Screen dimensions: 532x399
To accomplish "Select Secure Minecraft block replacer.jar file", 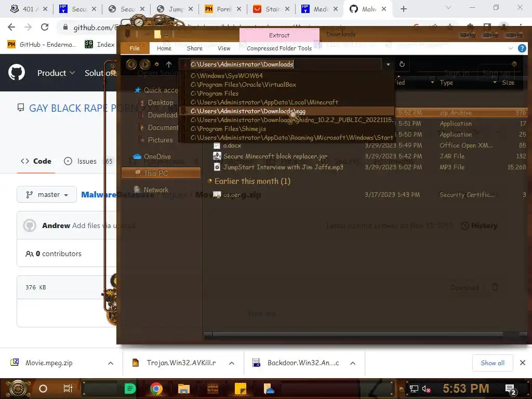I will 275,156.
